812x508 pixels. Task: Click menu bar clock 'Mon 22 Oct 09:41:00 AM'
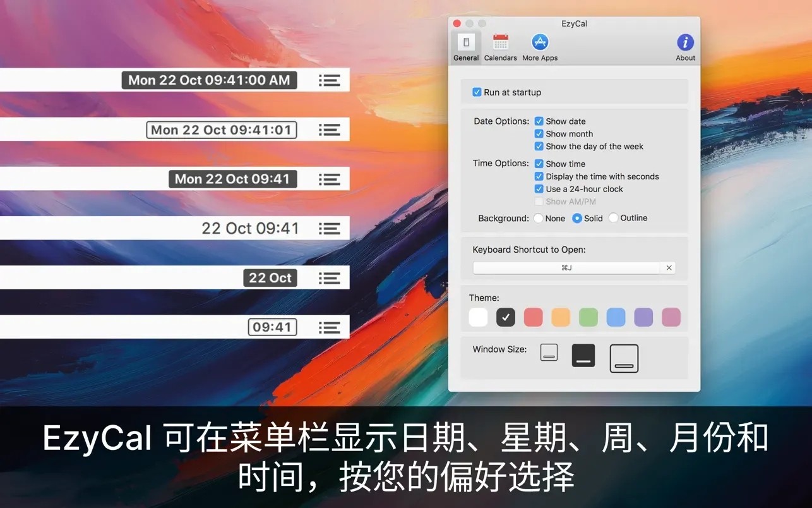[x=209, y=80]
